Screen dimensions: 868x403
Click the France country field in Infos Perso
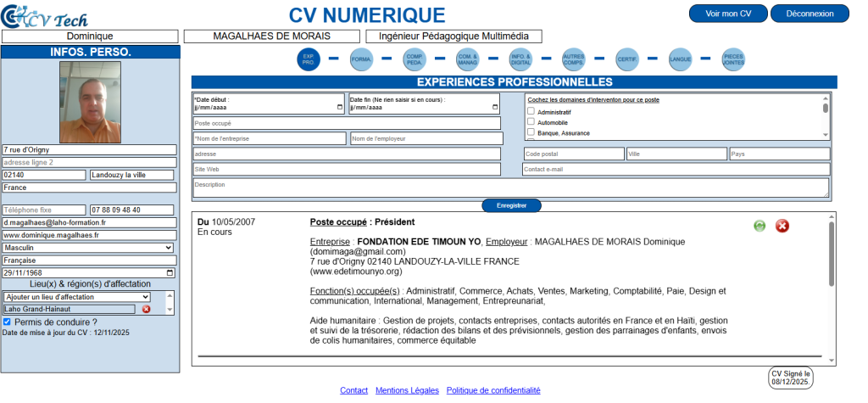click(x=90, y=188)
